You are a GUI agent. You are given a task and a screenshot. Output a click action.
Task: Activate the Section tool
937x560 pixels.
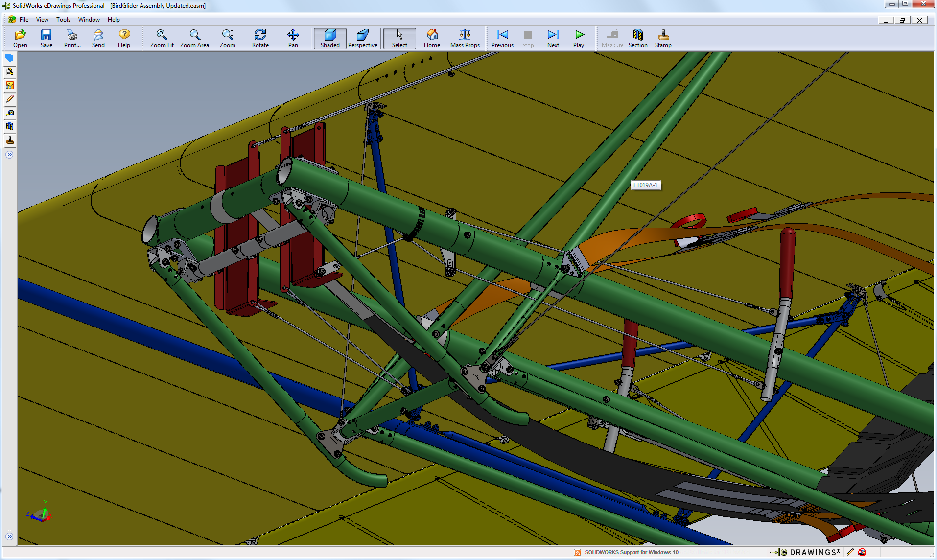click(x=637, y=38)
